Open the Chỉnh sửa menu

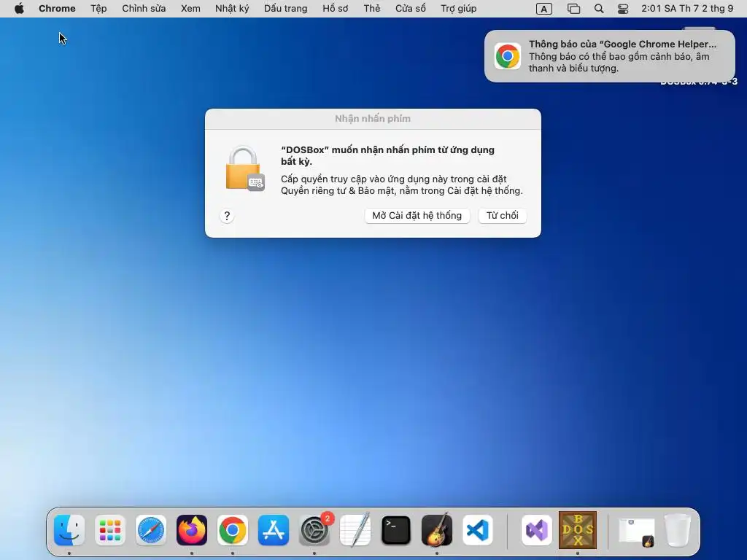[144, 9]
